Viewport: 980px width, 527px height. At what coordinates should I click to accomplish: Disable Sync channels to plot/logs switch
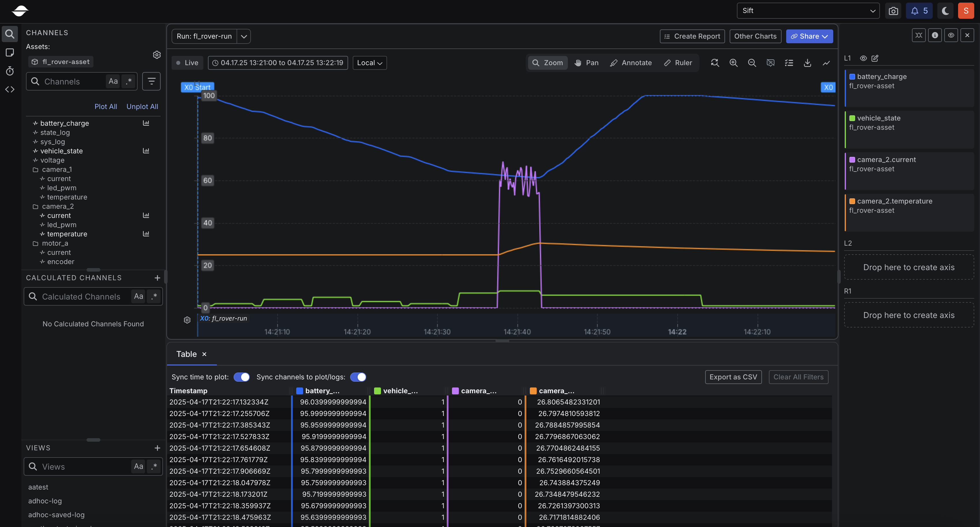click(x=358, y=377)
